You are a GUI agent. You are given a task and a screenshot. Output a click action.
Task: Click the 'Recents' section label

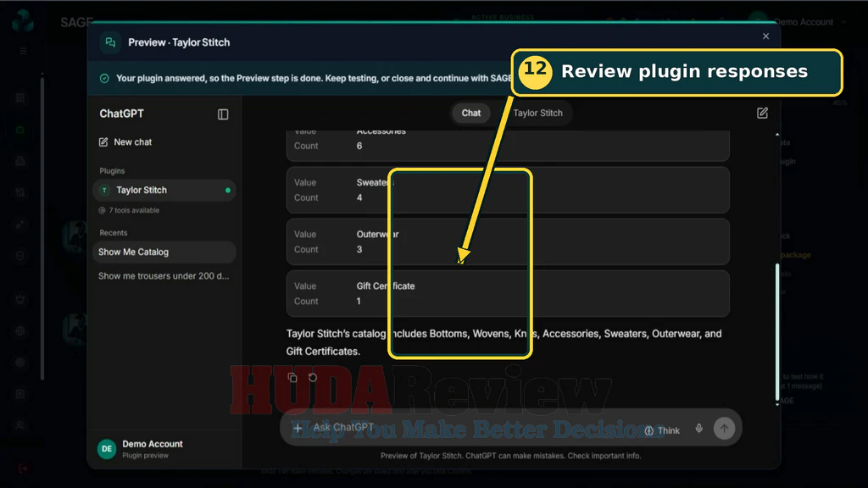point(113,233)
